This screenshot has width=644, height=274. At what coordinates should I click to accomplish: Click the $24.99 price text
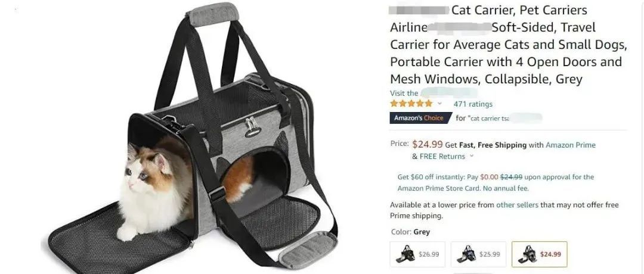click(428, 144)
